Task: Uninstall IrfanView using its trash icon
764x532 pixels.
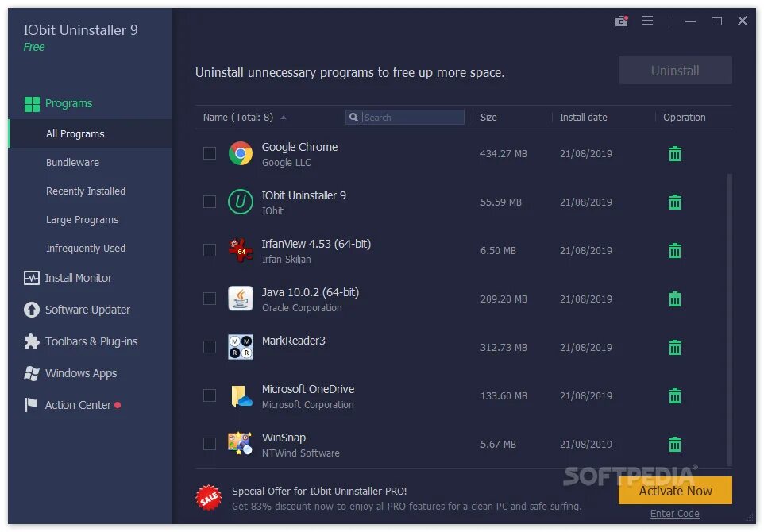Action: point(675,250)
